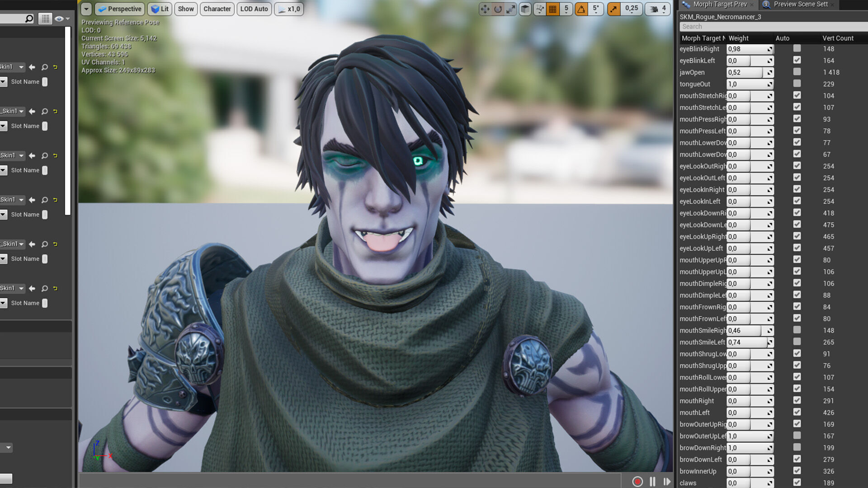This screenshot has height=488, width=868.
Task: Enable Auto checkbox for jawOpen
Action: click(797, 72)
